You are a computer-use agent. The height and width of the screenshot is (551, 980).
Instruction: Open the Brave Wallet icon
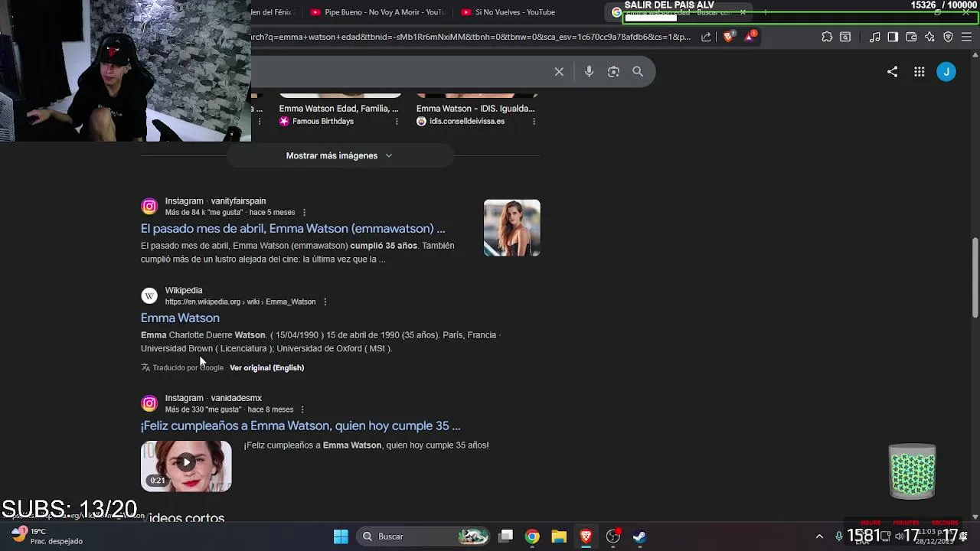point(911,37)
